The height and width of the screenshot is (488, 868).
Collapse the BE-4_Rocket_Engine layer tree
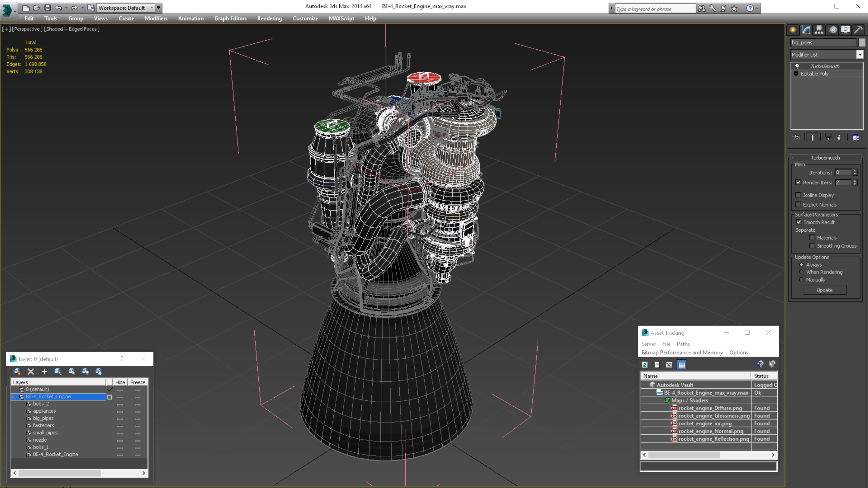tap(14, 397)
